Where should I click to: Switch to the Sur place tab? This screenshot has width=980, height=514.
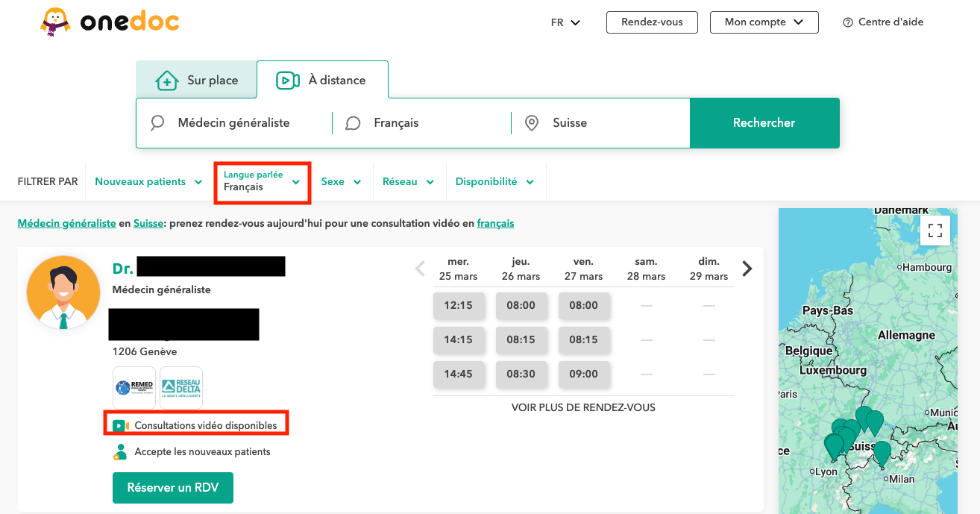pos(197,80)
